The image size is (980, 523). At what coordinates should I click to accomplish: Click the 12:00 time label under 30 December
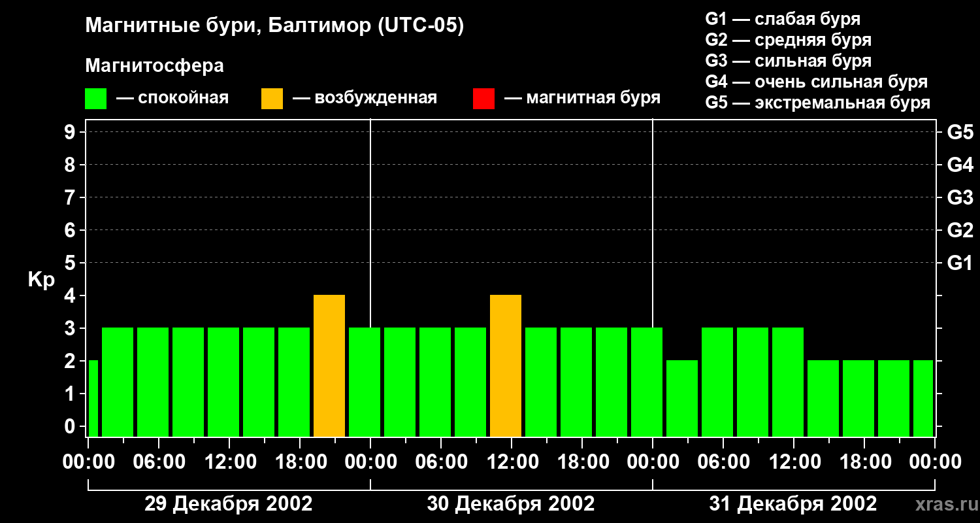[x=511, y=462]
